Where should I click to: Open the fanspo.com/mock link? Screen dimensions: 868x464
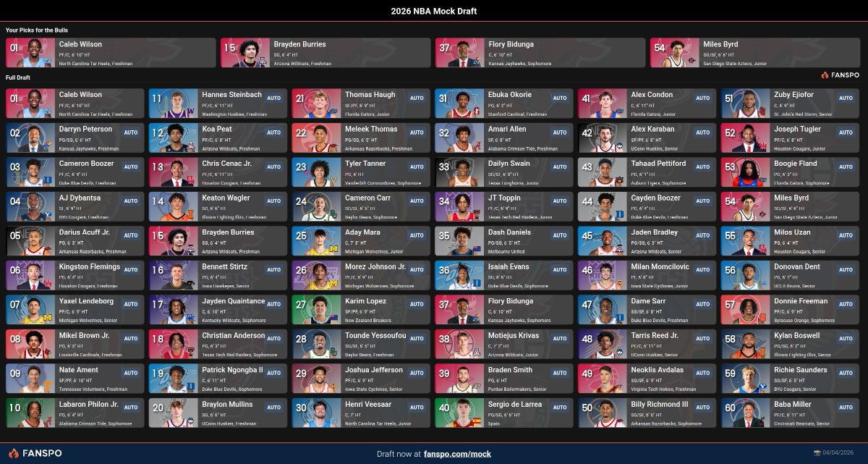[x=457, y=454]
